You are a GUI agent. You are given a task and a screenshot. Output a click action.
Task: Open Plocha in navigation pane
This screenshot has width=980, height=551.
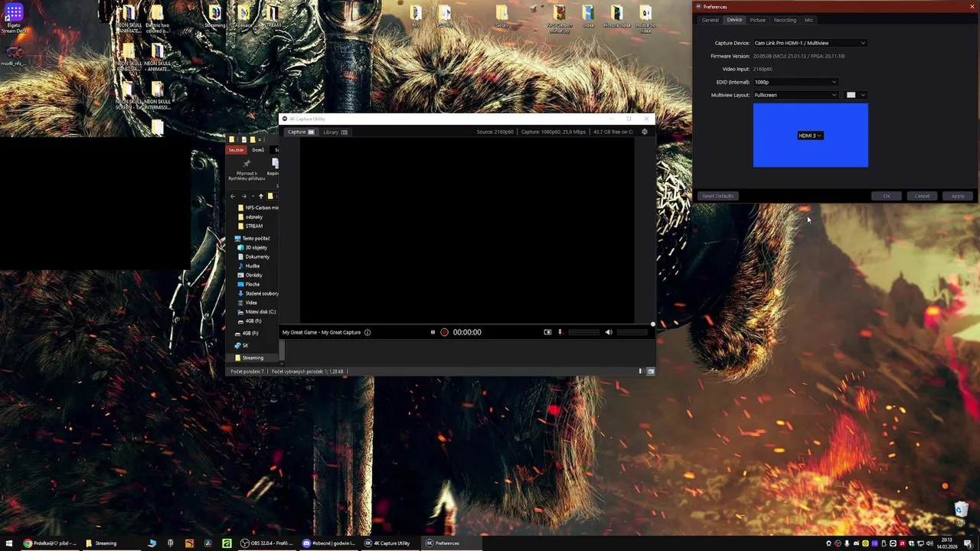[x=249, y=284]
